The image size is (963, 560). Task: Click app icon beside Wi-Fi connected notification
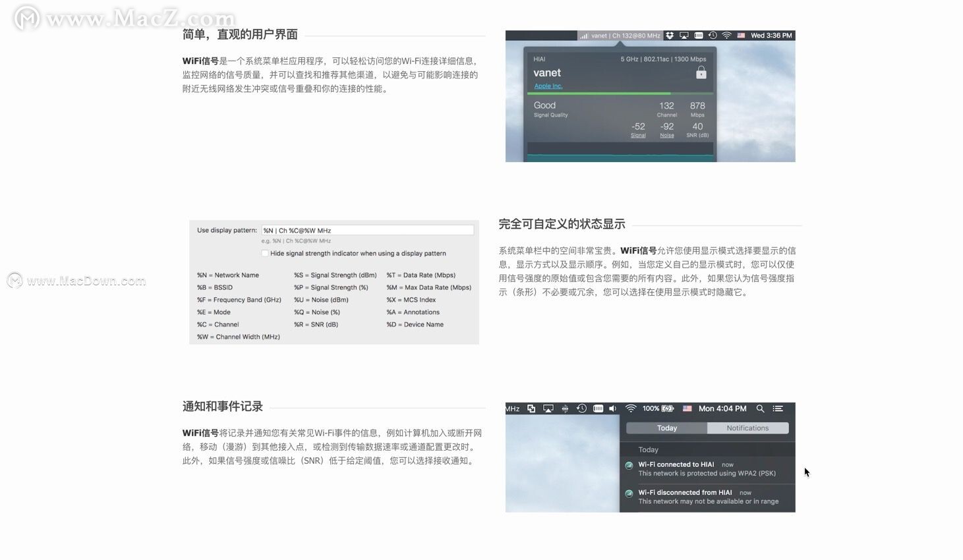click(x=629, y=465)
